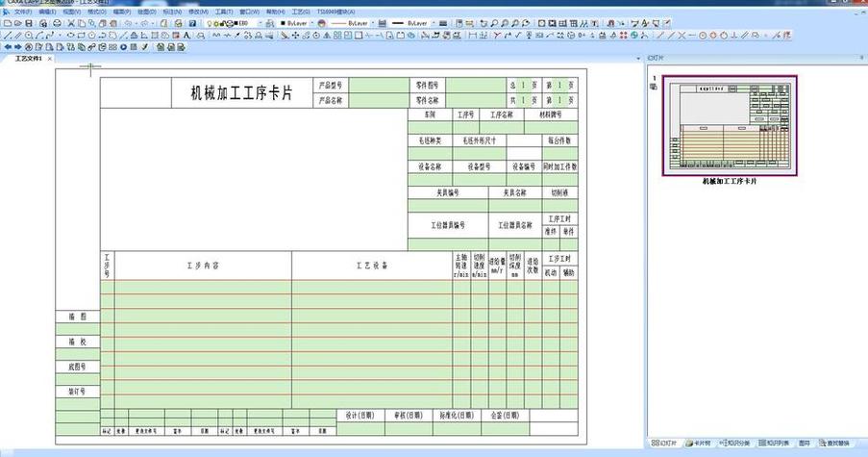
Task: Click the red four-dot array icon
Action: tap(623, 35)
